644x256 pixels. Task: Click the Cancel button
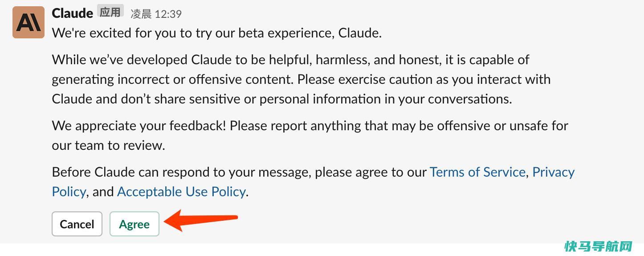[77, 224]
